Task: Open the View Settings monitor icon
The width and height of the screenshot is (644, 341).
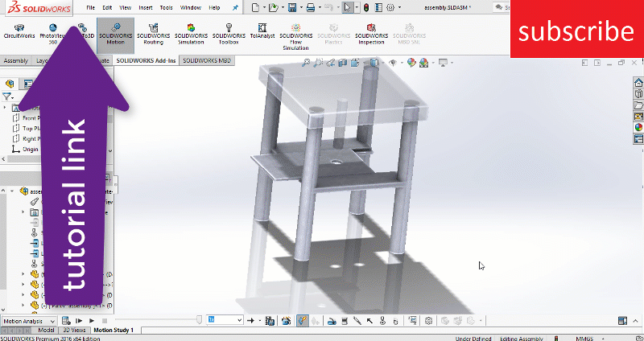Action: tap(443, 63)
